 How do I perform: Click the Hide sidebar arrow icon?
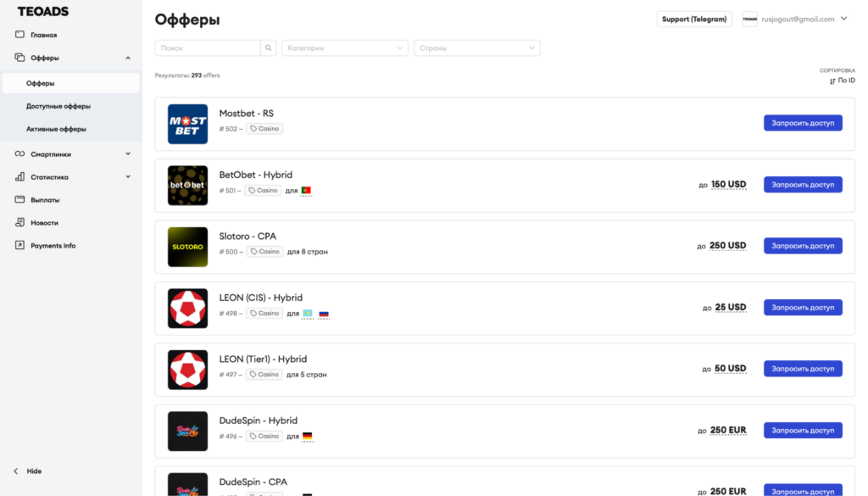pos(16,471)
